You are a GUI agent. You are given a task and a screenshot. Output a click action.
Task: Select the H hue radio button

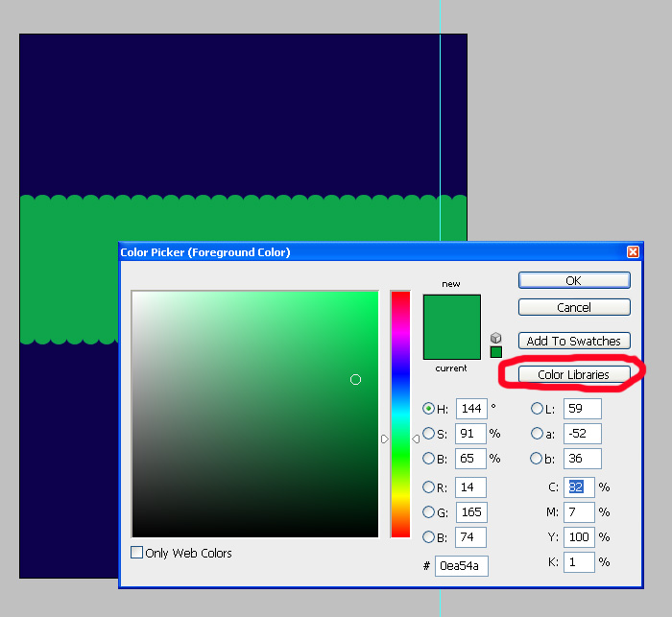click(428, 409)
